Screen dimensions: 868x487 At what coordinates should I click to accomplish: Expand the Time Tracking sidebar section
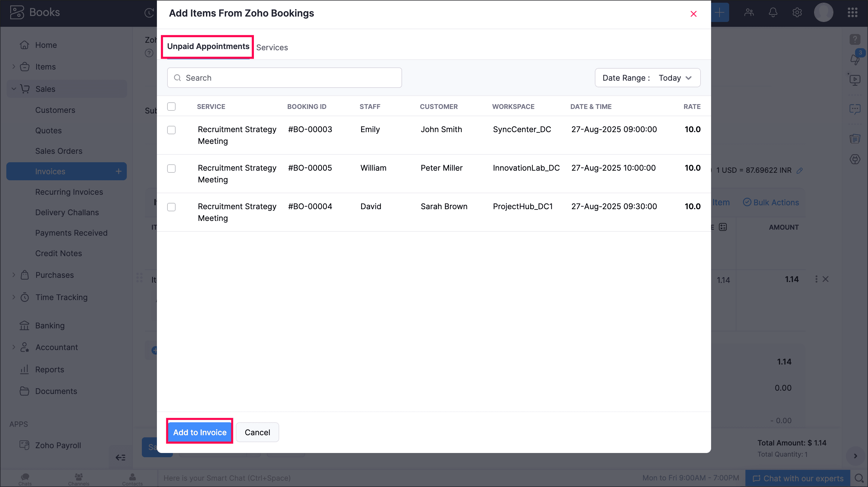tap(14, 297)
